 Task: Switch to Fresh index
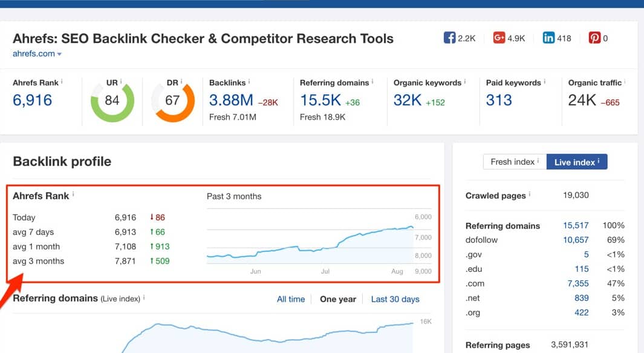pos(515,162)
